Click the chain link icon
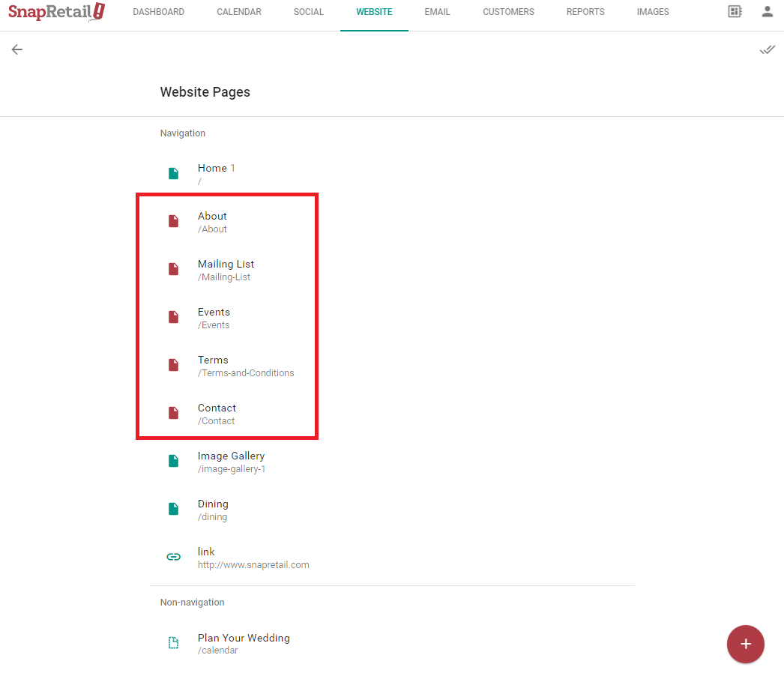 point(173,557)
